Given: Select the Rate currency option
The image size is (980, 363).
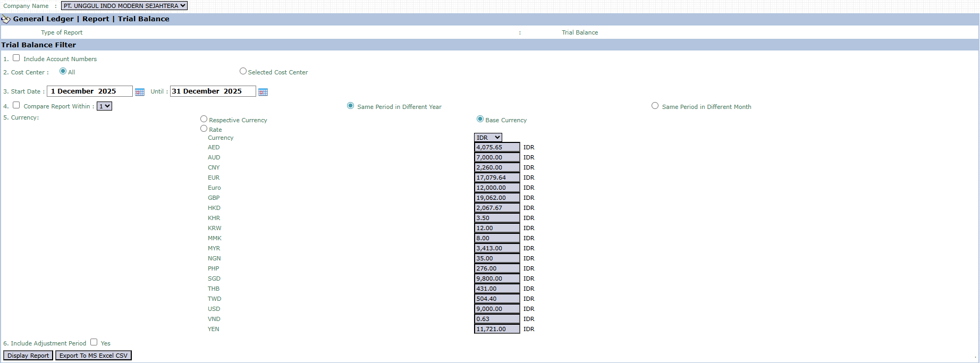Looking at the screenshot, I should (x=204, y=129).
